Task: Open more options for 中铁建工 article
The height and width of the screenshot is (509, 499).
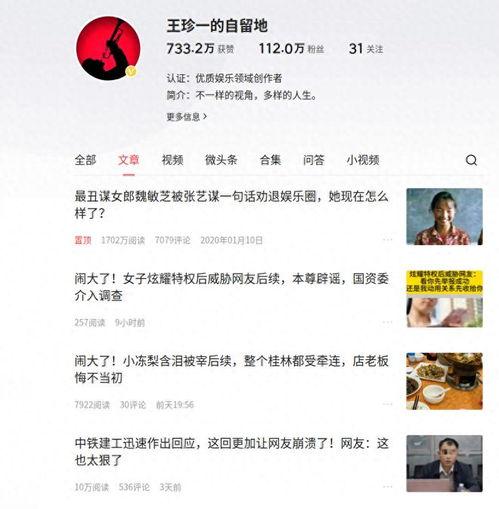Action: point(387,487)
